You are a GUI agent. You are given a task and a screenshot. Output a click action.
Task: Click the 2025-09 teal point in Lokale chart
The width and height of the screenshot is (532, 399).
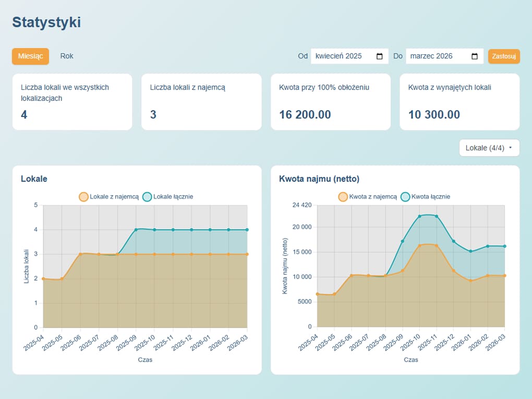tap(136, 229)
